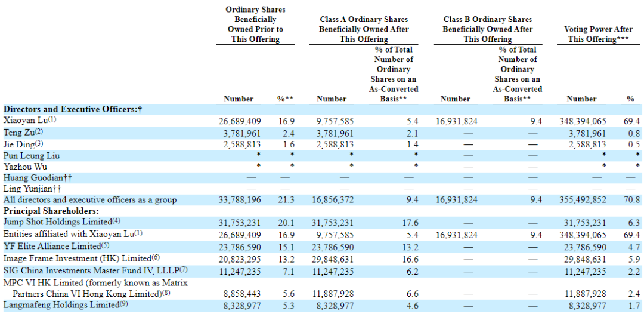Click 8,858,443 in MPC VI row
Image resolution: width=644 pixels, height=317 pixels.
point(242,294)
